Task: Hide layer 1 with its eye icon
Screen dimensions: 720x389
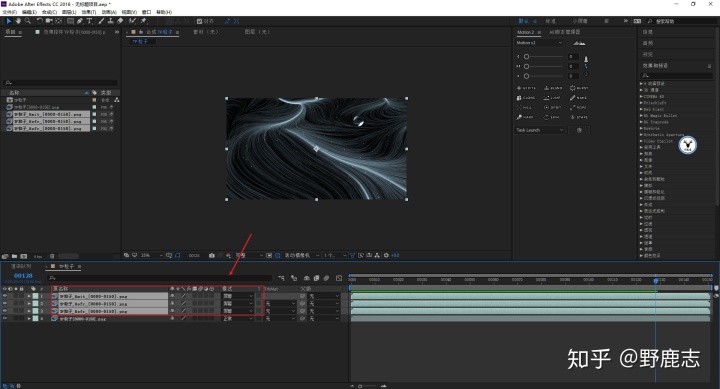Action: pyautogui.click(x=5, y=296)
